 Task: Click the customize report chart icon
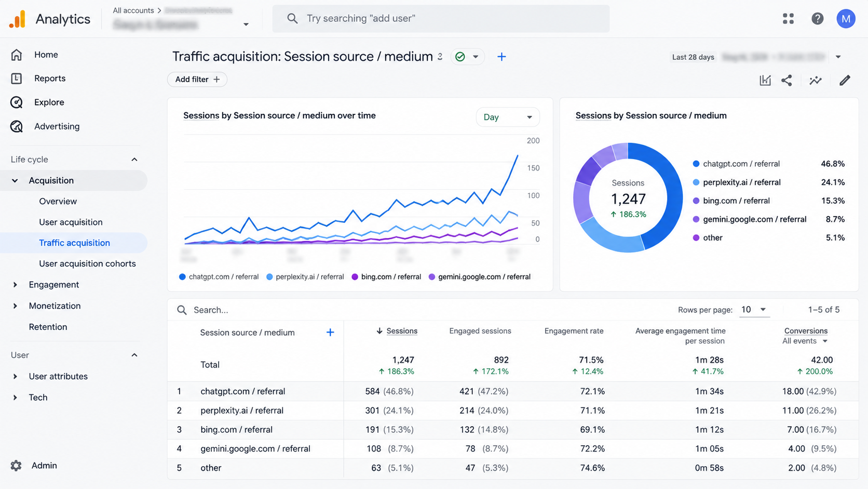tap(765, 80)
